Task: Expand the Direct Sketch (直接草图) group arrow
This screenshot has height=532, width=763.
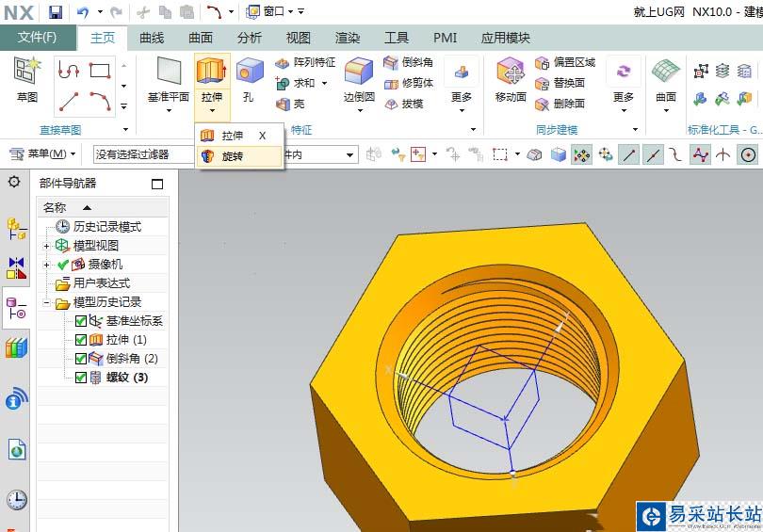Action: pyautogui.click(x=125, y=129)
